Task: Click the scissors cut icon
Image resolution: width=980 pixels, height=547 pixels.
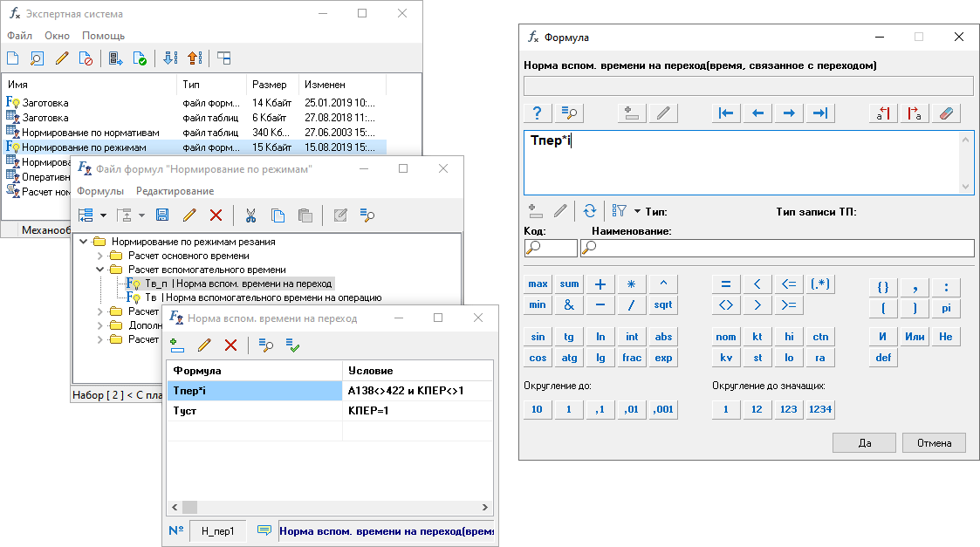Action: [250, 215]
